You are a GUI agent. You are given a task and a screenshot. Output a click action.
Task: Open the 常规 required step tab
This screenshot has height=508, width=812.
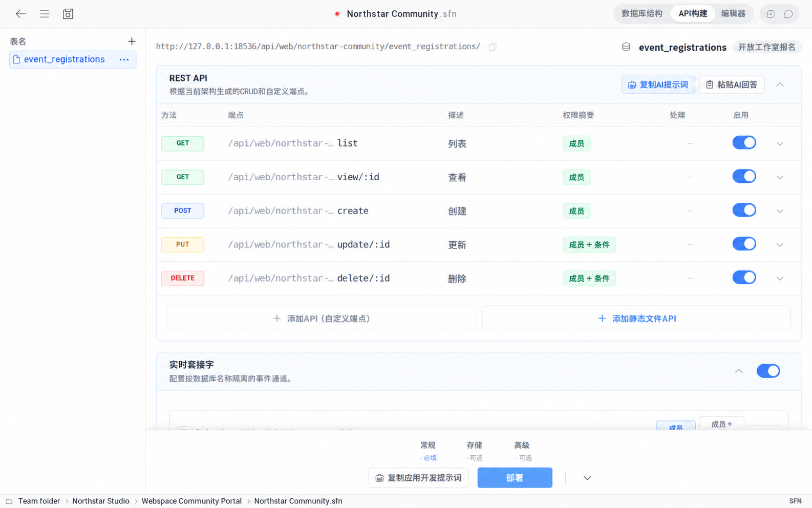coord(428,451)
